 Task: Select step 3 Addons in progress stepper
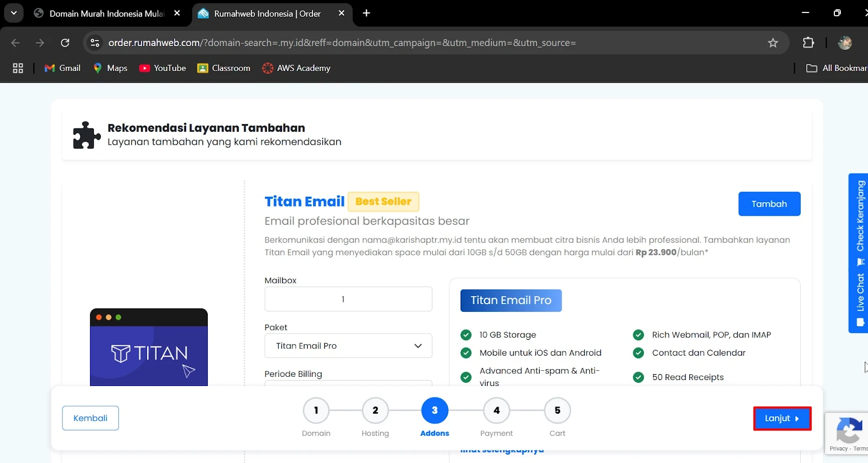(435, 410)
